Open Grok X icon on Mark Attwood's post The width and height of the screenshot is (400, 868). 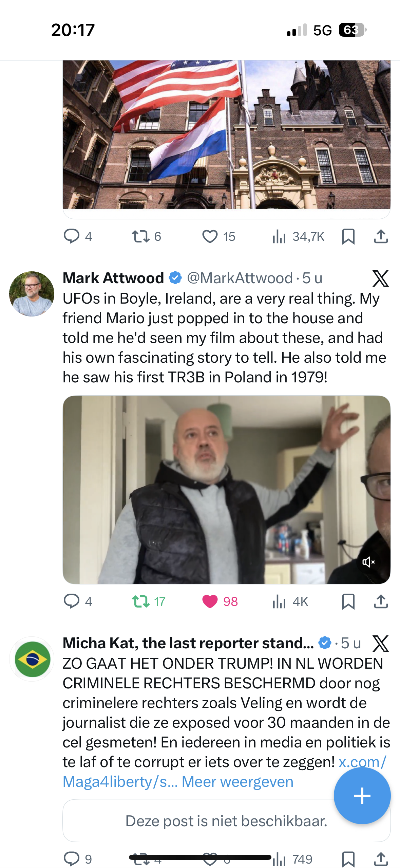[x=380, y=278]
